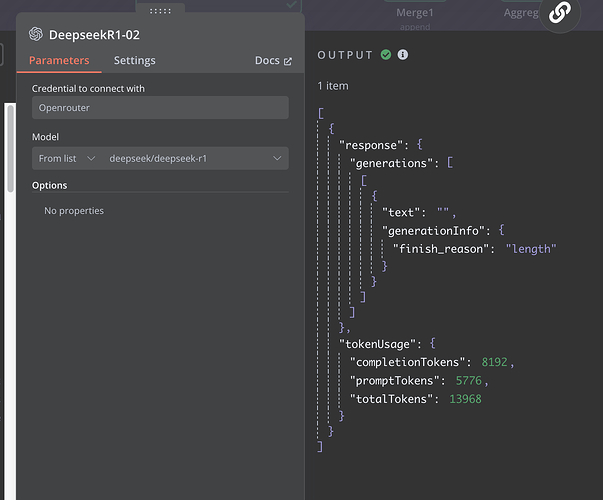Click the DeepseekR1-02 node title
The image size is (603, 500).
pos(94,35)
